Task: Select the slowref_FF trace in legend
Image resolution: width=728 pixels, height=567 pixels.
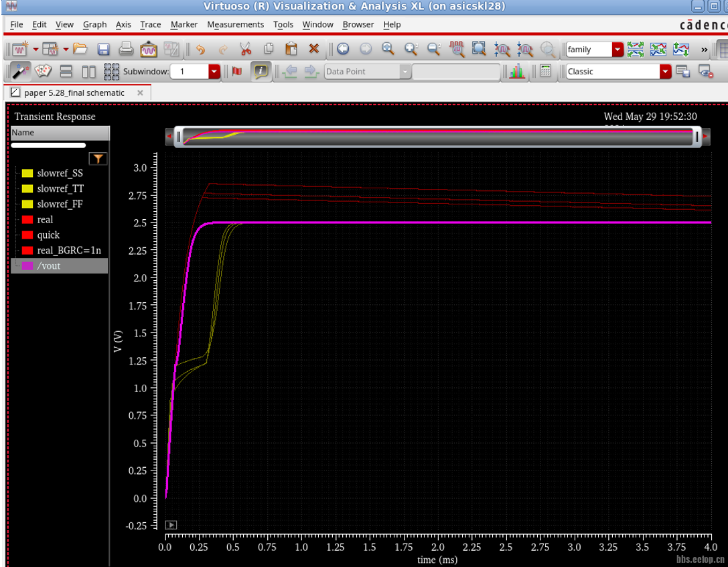Action: pyautogui.click(x=60, y=204)
